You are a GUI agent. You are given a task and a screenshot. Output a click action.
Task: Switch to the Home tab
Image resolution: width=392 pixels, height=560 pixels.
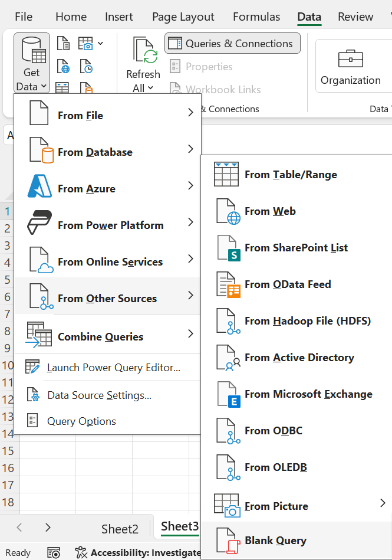coord(71,17)
